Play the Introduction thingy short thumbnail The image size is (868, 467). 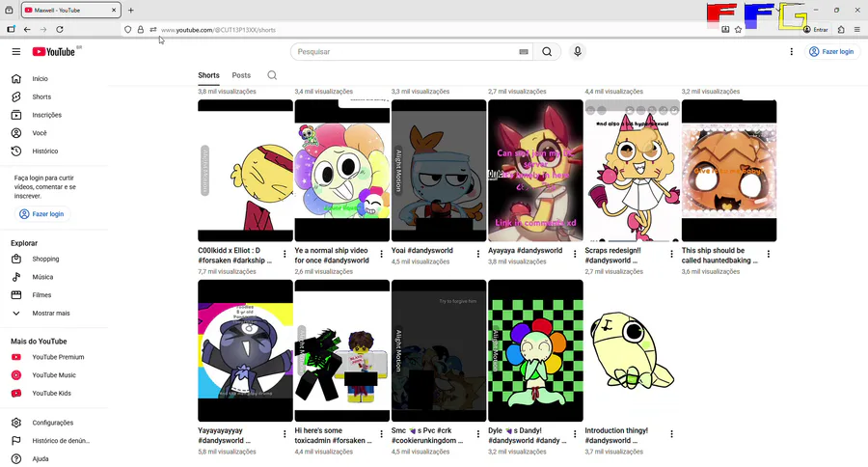pos(632,350)
